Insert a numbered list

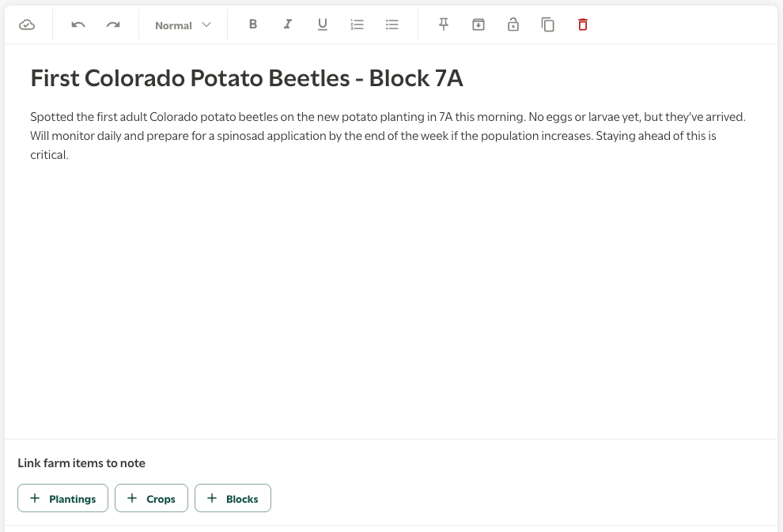tap(357, 25)
